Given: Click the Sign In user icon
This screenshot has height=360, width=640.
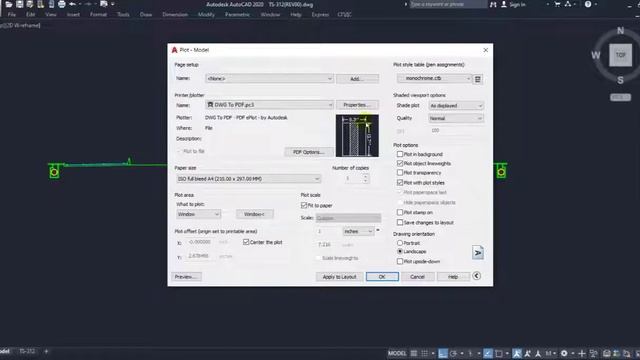Looking at the screenshot, I should [x=504, y=4].
